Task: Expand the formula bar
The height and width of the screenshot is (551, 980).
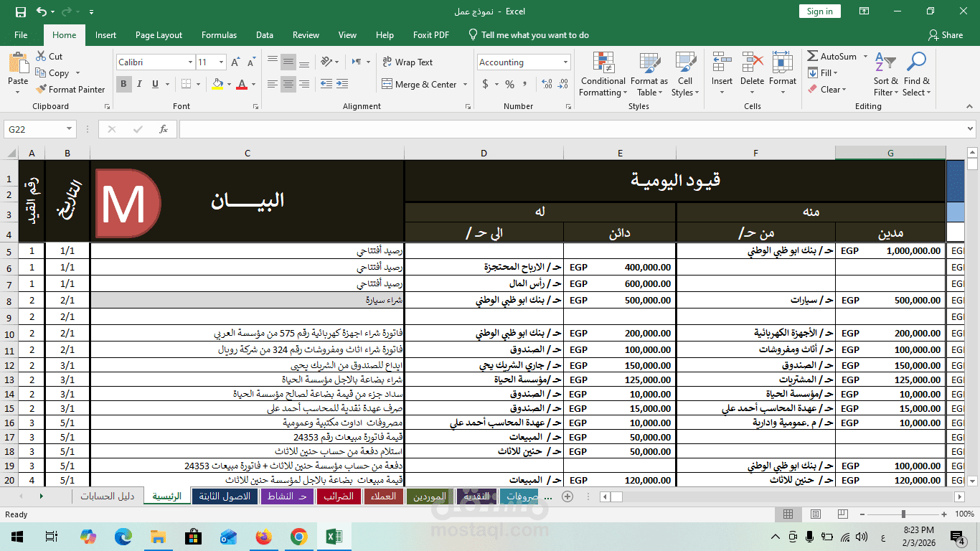Action: (970, 129)
